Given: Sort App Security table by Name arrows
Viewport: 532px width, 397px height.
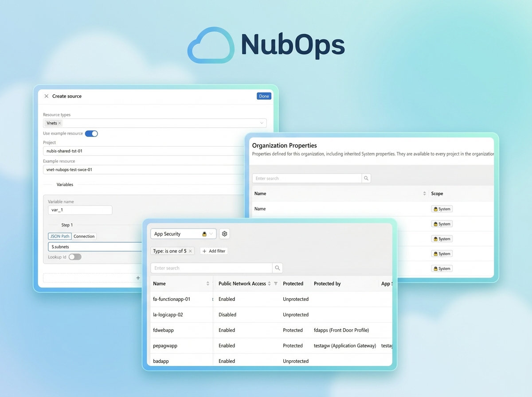Looking at the screenshot, I should click(208, 284).
